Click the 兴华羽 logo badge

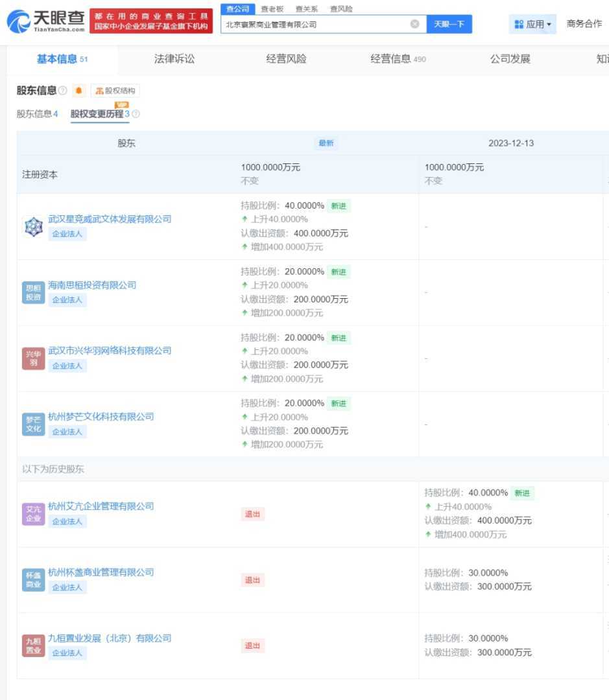[33, 358]
